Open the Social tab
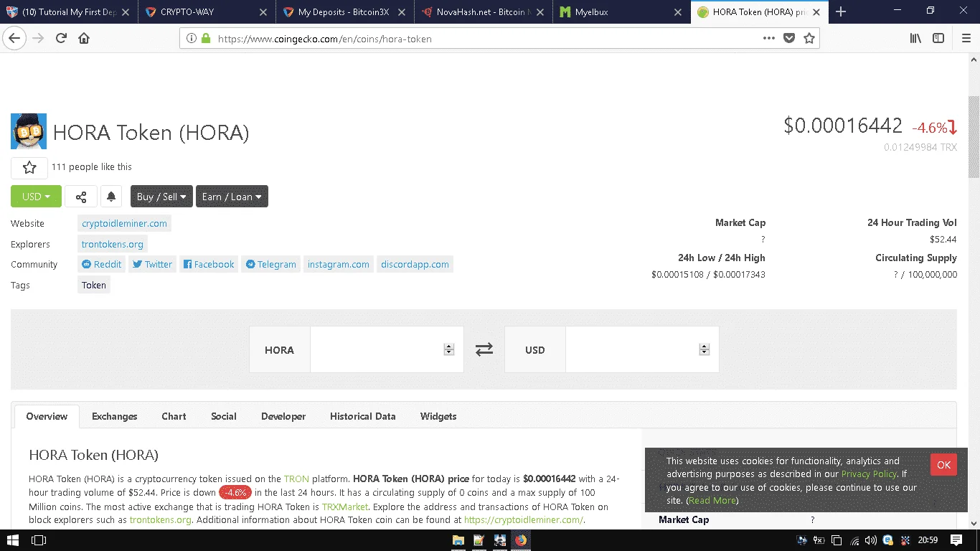980x551 pixels. [x=224, y=416]
